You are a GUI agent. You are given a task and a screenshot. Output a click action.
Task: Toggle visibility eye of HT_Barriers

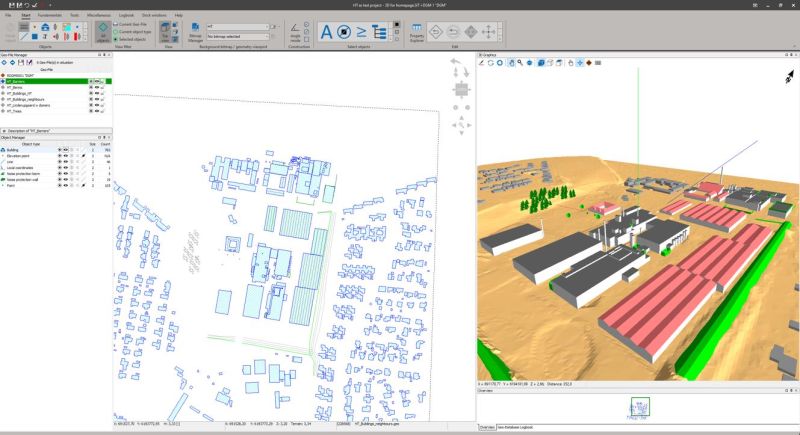[96, 81]
